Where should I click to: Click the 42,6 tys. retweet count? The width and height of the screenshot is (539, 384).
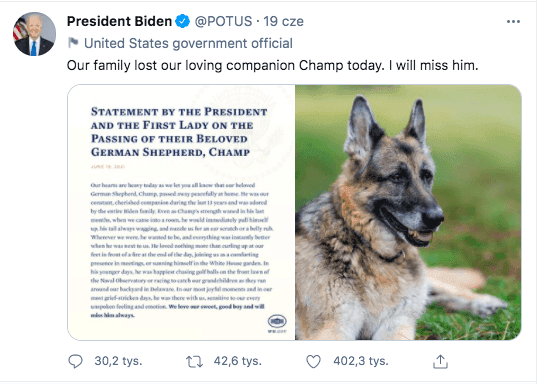tap(238, 361)
